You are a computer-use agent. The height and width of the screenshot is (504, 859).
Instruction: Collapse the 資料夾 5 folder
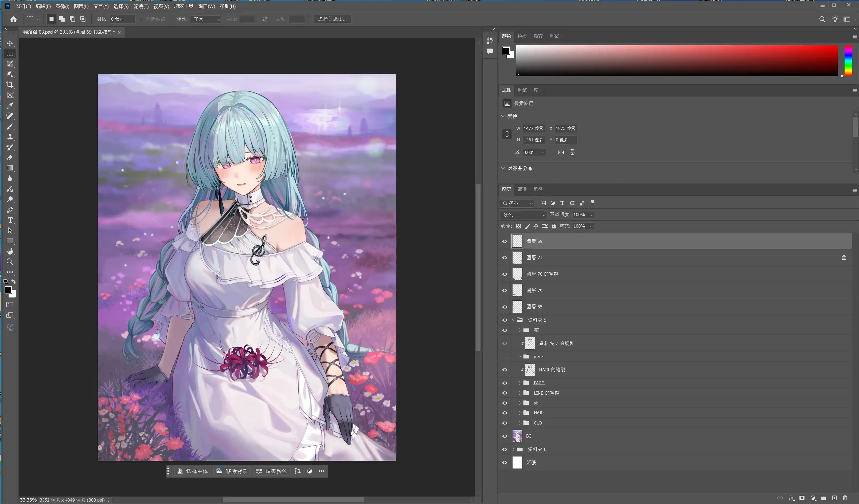click(x=514, y=320)
